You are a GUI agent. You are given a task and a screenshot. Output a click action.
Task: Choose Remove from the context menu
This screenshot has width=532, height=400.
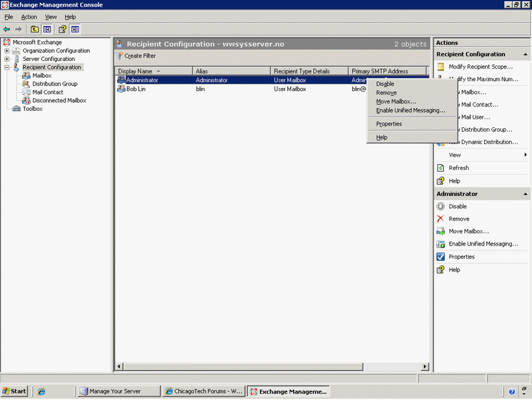pyautogui.click(x=412, y=92)
